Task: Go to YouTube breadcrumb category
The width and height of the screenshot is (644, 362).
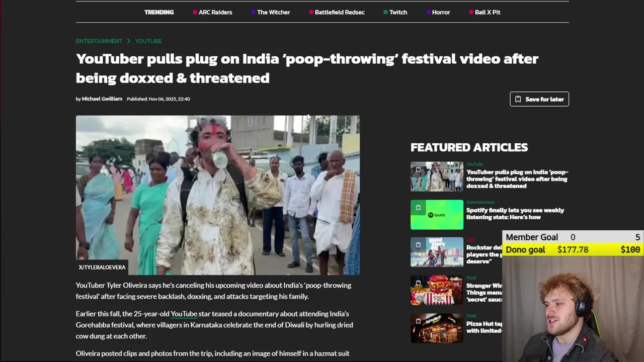Action: (x=148, y=41)
